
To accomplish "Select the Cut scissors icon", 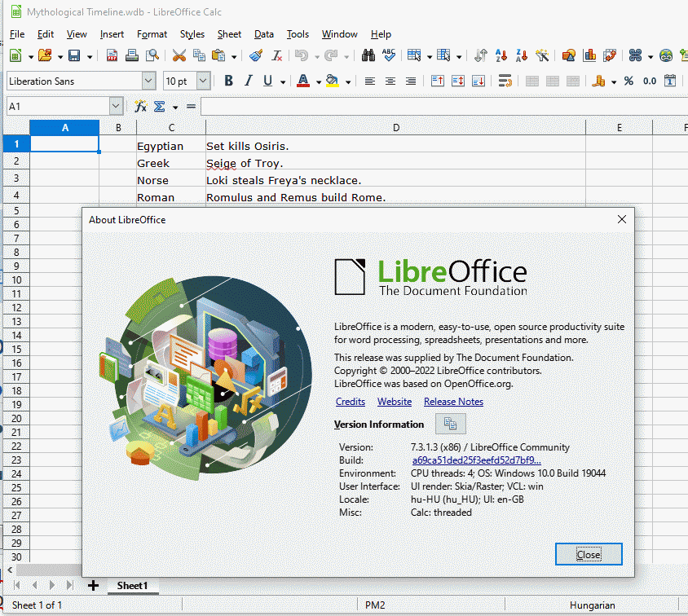I will [179, 55].
